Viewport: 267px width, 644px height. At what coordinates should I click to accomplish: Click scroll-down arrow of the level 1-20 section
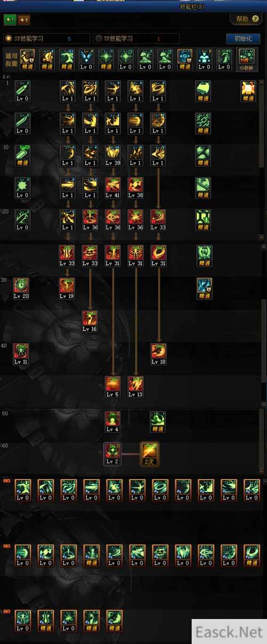(x=262, y=238)
